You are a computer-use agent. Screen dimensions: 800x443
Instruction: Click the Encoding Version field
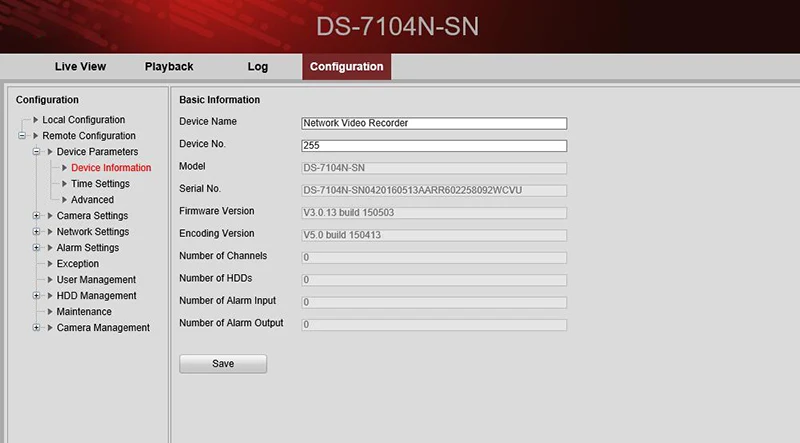click(434, 235)
